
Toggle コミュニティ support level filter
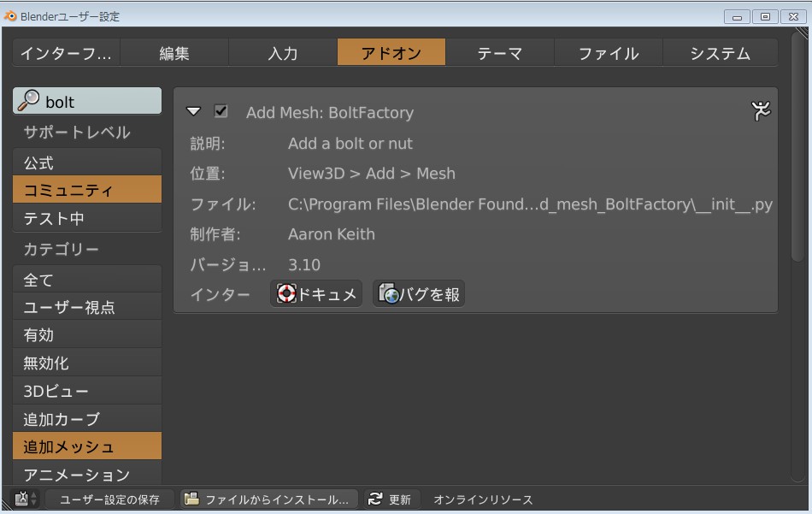(x=87, y=190)
